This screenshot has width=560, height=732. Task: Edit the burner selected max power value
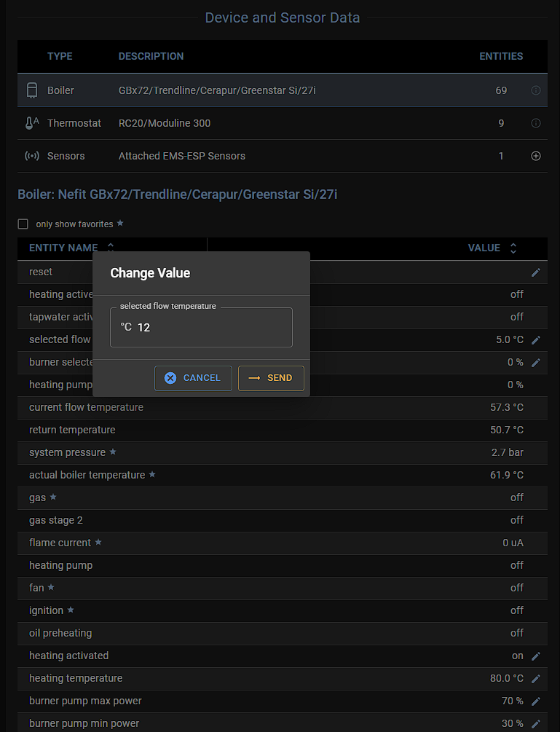coord(536,363)
